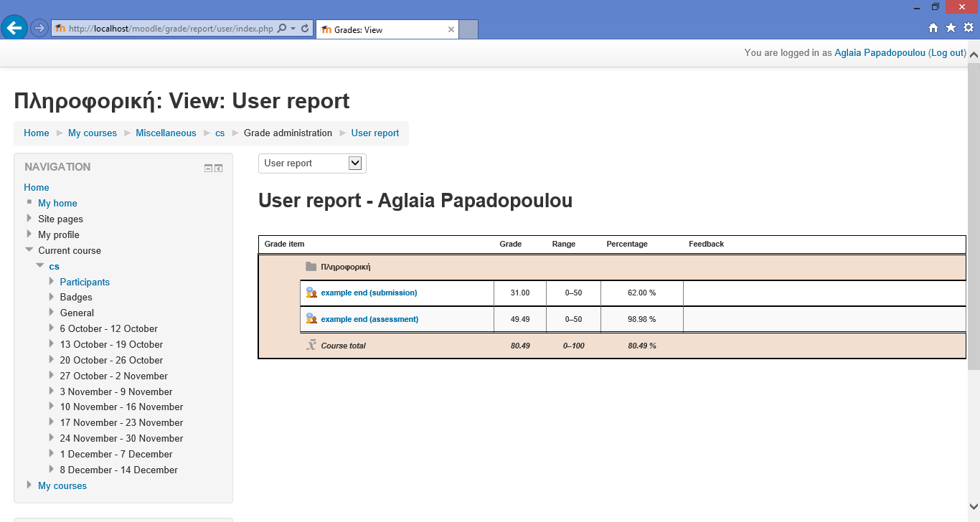Select the Grades: View browser tab
980x522 pixels.
tap(387, 29)
